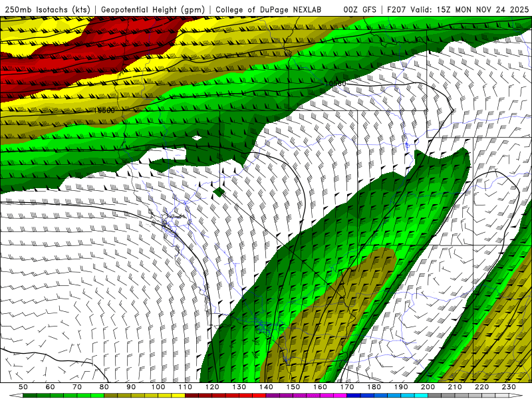Click the 60 value on the color scale
This screenshot has height=399, width=532.
[50, 387]
